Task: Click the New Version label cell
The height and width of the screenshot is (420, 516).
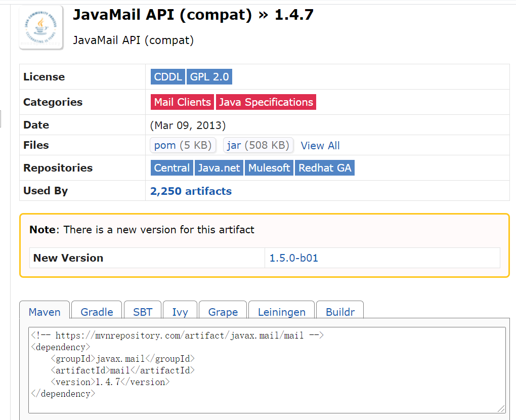Action: pyautogui.click(x=147, y=258)
